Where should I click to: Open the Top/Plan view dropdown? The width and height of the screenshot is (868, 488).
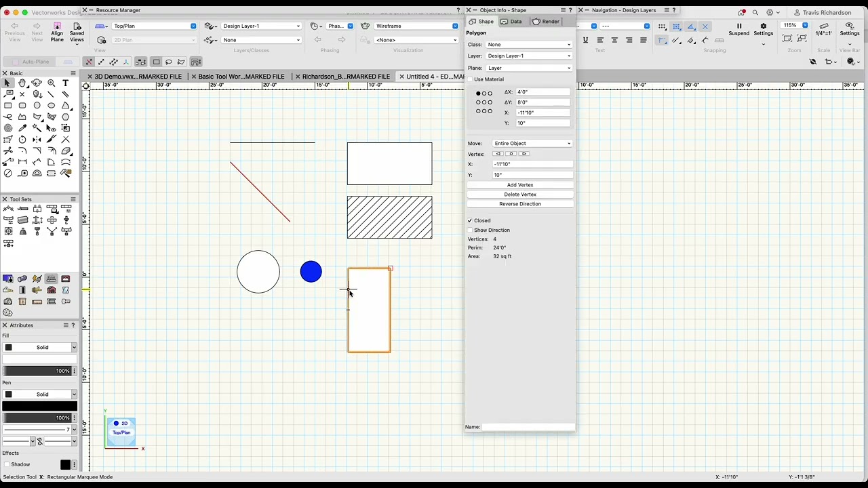point(155,26)
